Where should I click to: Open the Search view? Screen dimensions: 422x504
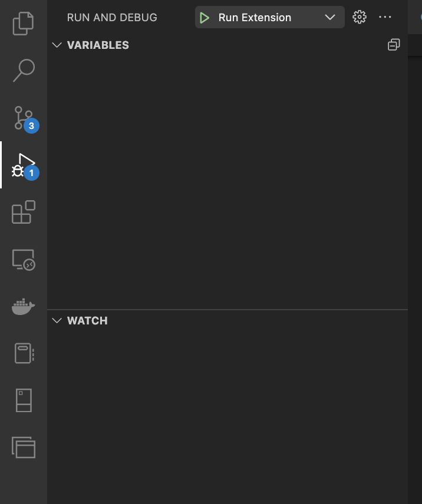[x=23, y=70]
